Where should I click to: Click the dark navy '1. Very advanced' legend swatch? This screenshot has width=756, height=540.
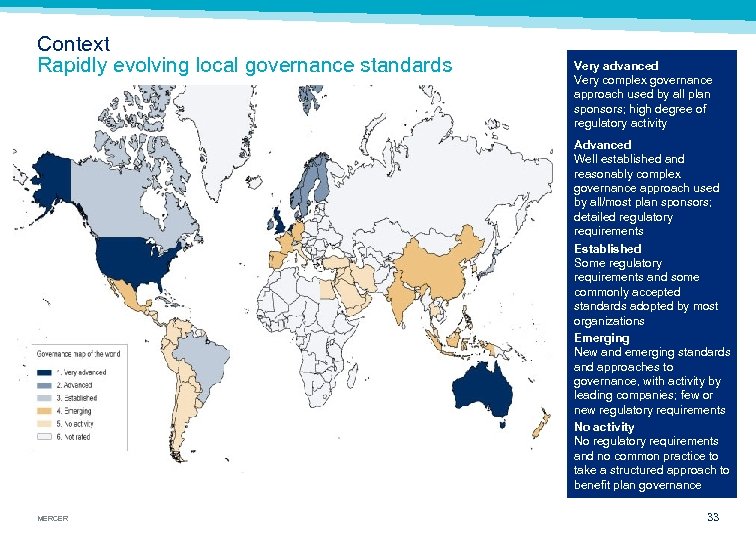[44, 373]
